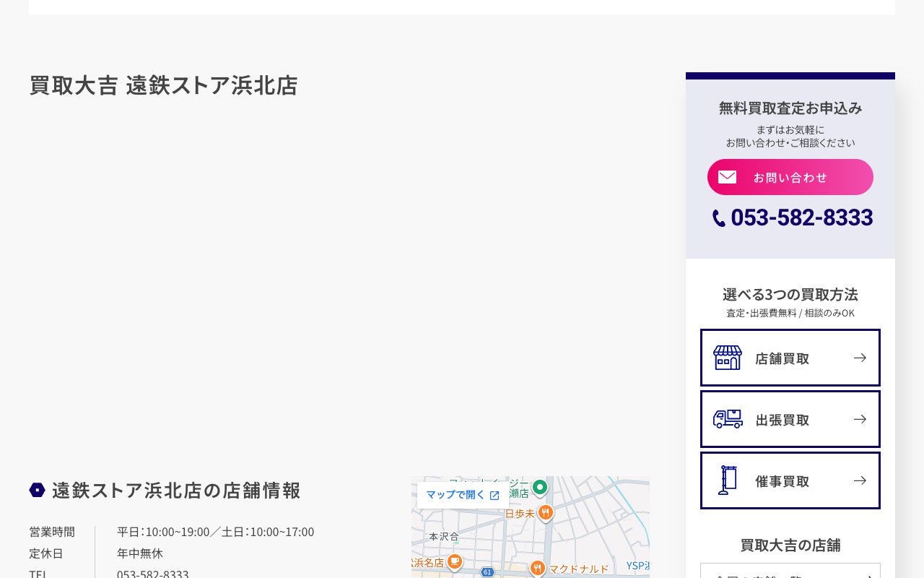Image resolution: width=924 pixels, height=578 pixels.
Task: Click the 日歩未 restaurant marker on the map
Action: (546, 513)
